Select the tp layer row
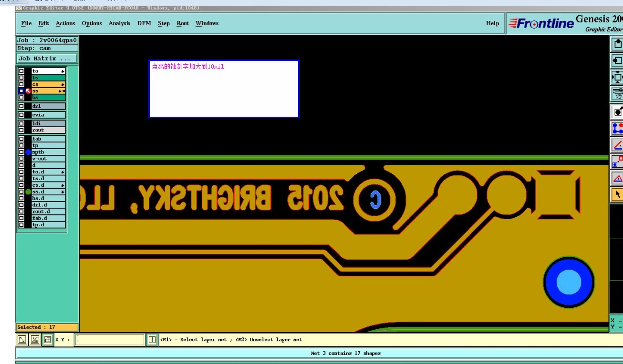Viewport: 623px width, 364px height. pos(48,146)
